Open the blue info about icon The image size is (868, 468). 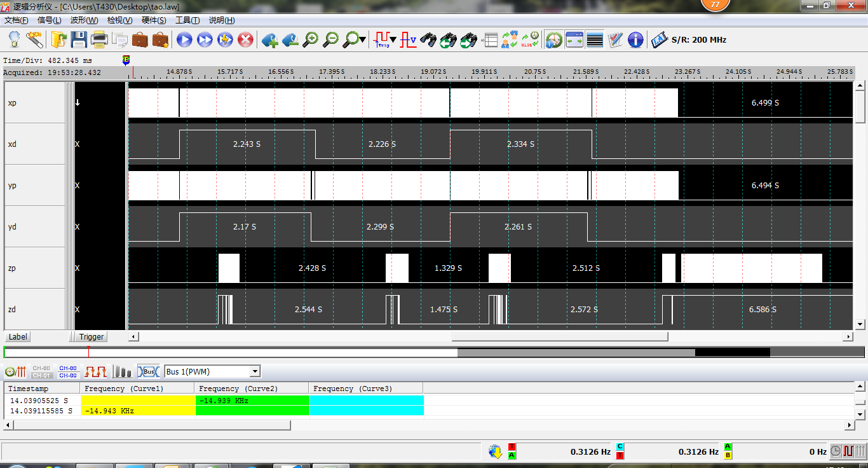click(x=635, y=40)
